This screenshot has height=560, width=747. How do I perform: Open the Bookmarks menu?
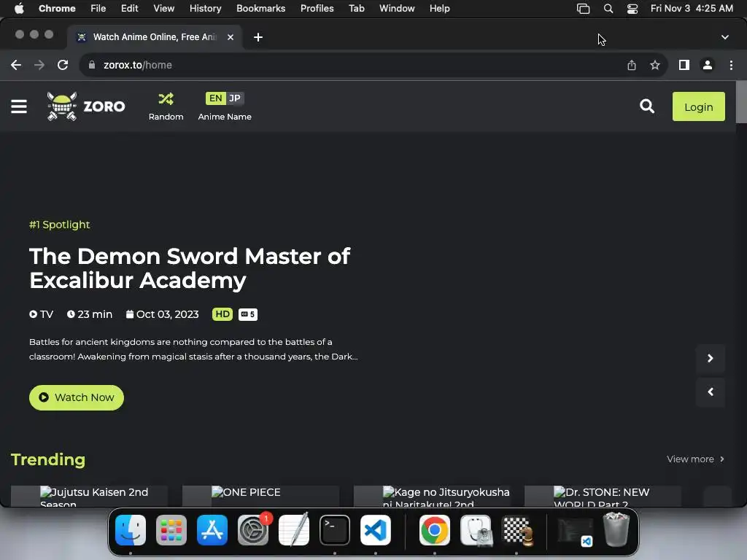[x=260, y=9]
